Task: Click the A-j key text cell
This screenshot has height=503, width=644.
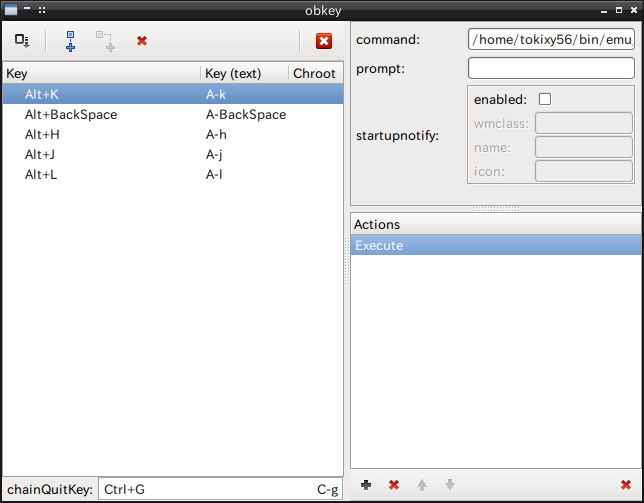Action: (214, 155)
